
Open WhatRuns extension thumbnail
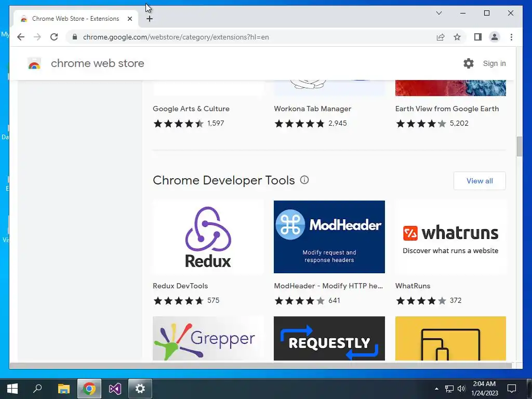click(450, 237)
